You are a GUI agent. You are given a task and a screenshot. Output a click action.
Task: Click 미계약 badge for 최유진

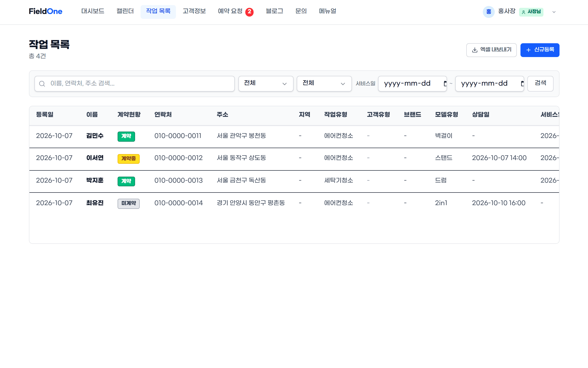coord(129,204)
